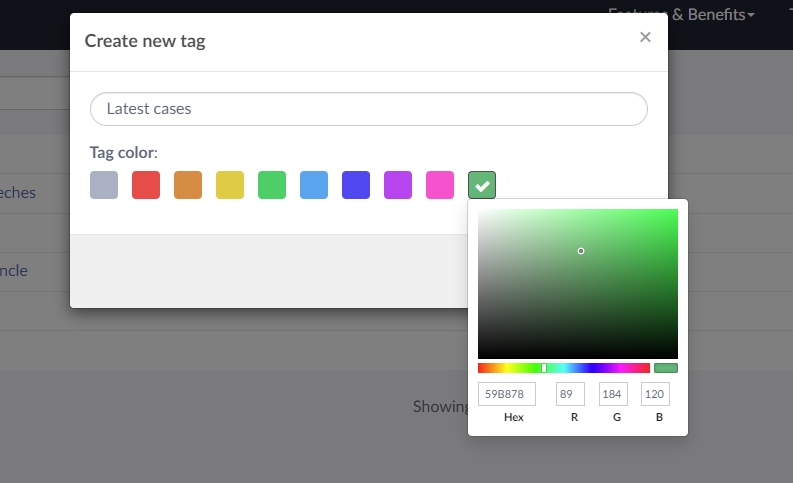Click the custom color swatch with checkmark
793x483 pixels.
(x=482, y=185)
